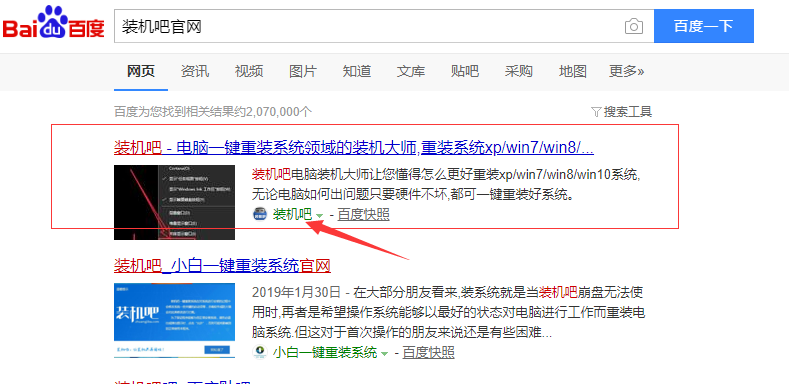Viewport: 789px width, 384px height.
Task: Select the 网页 tab
Action: (141, 71)
